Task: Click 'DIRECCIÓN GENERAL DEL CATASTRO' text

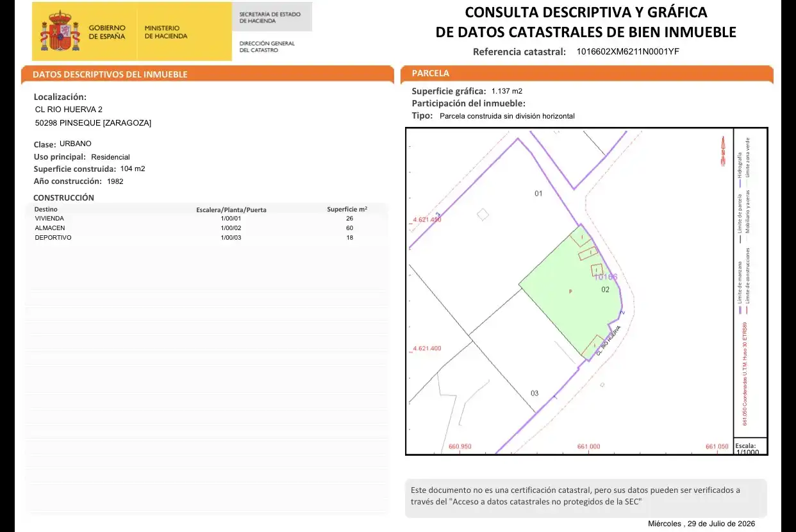Action: 267,47
